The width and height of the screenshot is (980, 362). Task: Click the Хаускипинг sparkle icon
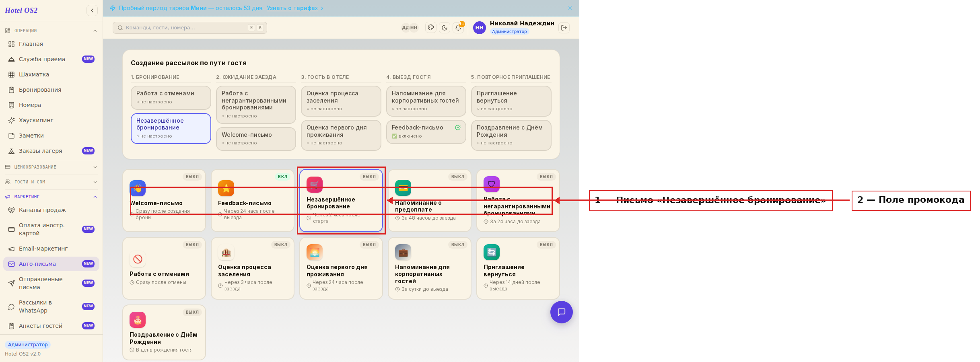tap(11, 120)
